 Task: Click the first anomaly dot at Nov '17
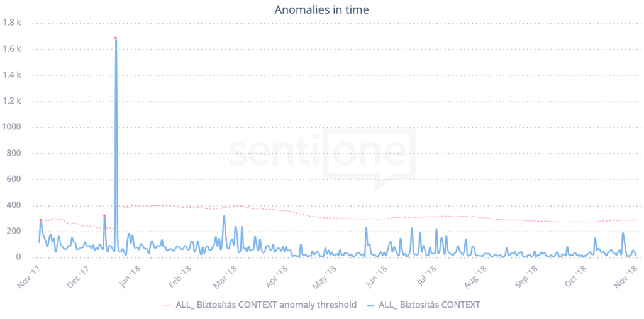click(41, 220)
